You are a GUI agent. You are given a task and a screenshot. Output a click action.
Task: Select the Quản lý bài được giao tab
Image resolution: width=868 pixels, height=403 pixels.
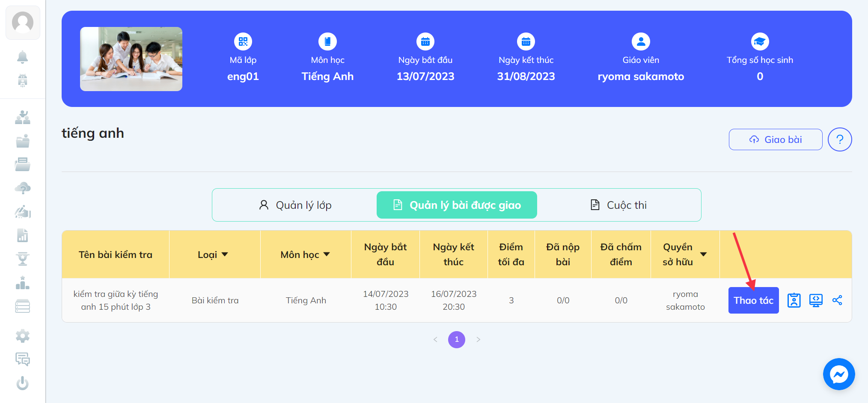click(457, 205)
